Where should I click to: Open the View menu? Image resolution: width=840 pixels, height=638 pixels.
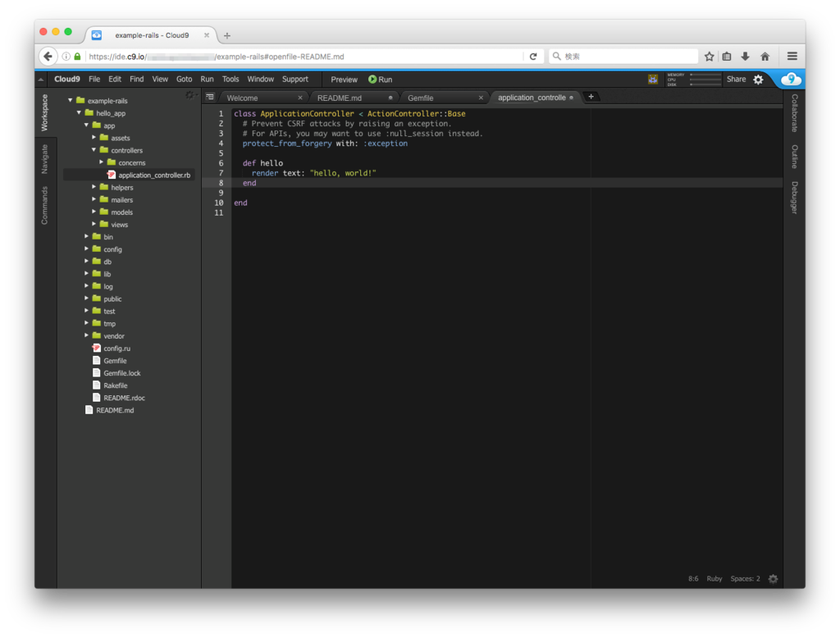pyautogui.click(x=160, y=80)
